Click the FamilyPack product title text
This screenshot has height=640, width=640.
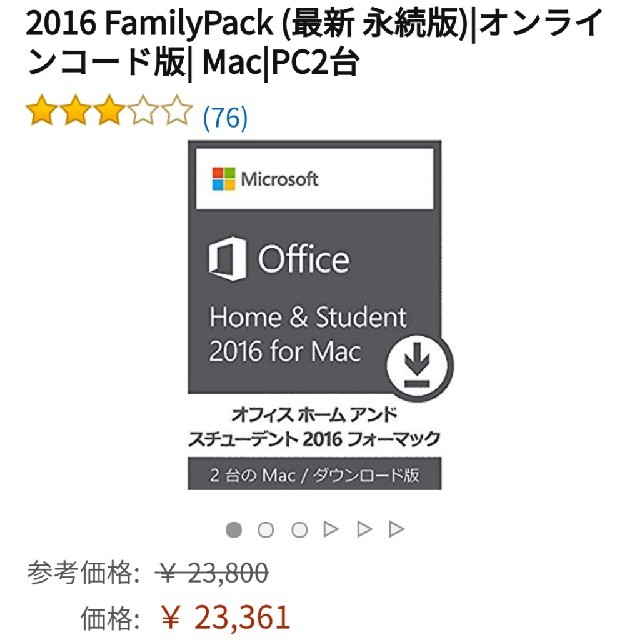[313, 42]
